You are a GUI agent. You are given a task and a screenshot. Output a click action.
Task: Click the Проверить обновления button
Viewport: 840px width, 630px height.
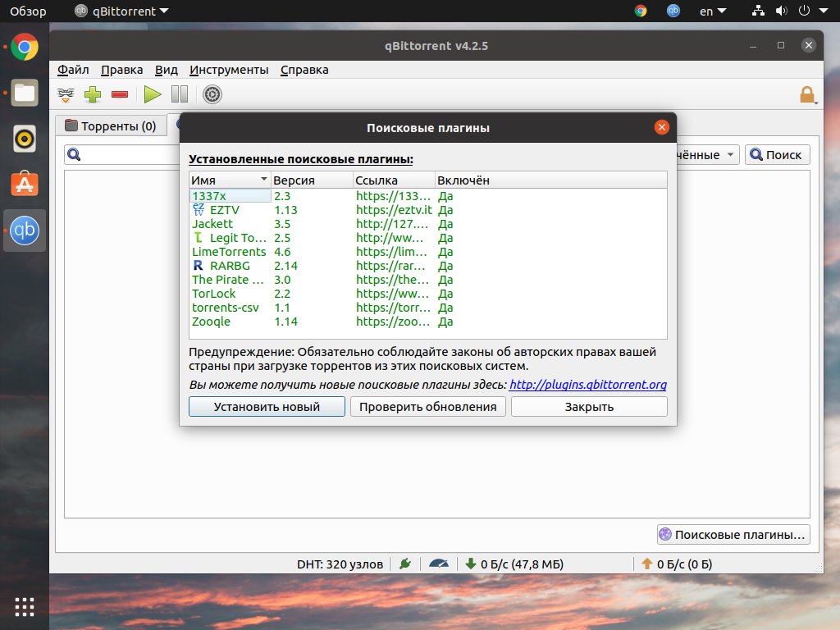pyautogui.click(x=427, y=407)
